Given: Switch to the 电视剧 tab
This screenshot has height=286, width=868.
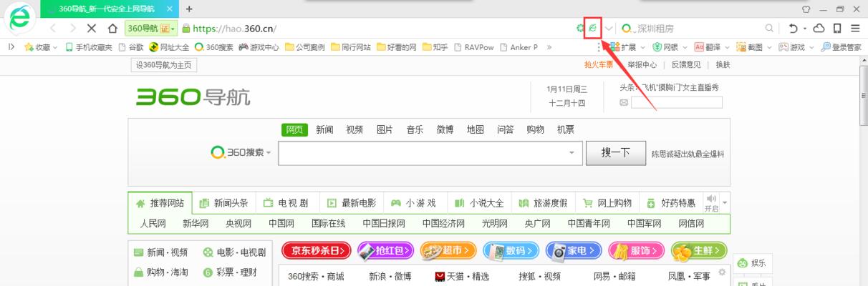Looking at the screenshot, I should [x=288, y=203].
